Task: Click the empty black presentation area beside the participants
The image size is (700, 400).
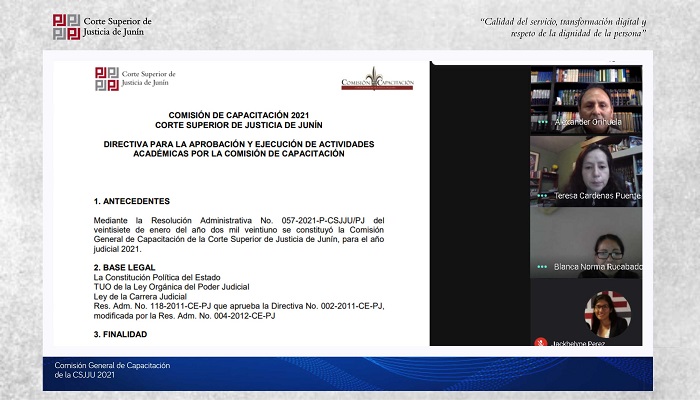Action: (x=480, y=205)
